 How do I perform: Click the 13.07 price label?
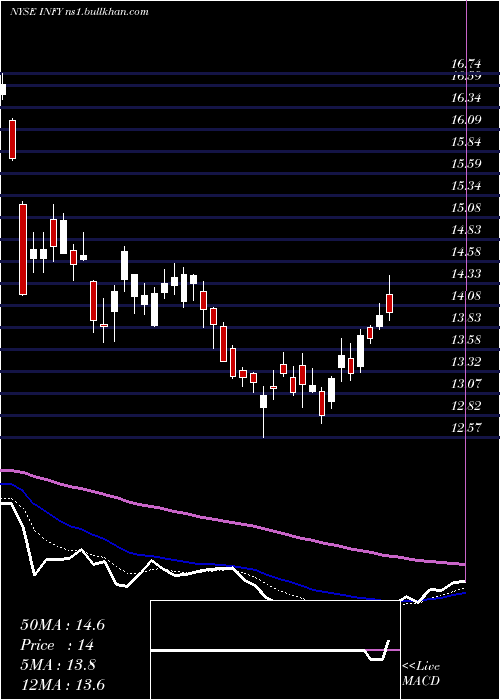[467, 383]
